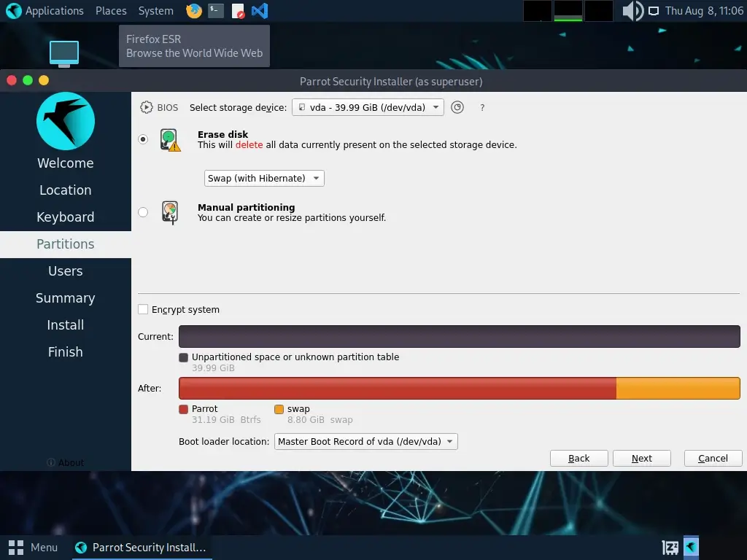Click the question mark help icon
Screen dimensions: 747x560
(x=482, y=108)
